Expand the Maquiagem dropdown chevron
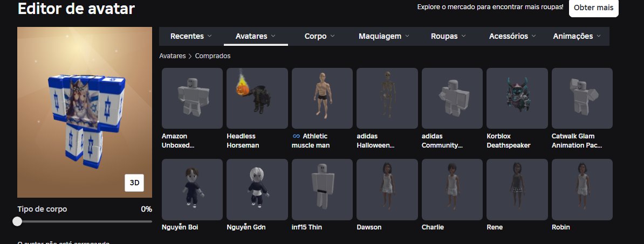Screen dimensions: 644x244 (x=407, y=36)
